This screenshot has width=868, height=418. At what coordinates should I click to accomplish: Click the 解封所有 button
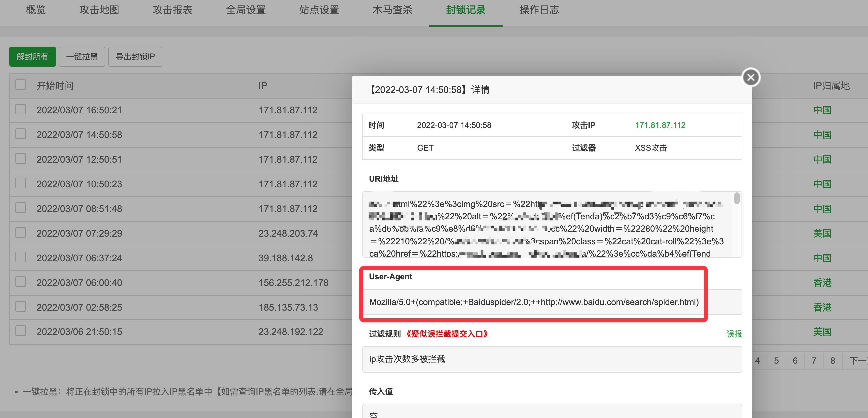click(32, 56)
